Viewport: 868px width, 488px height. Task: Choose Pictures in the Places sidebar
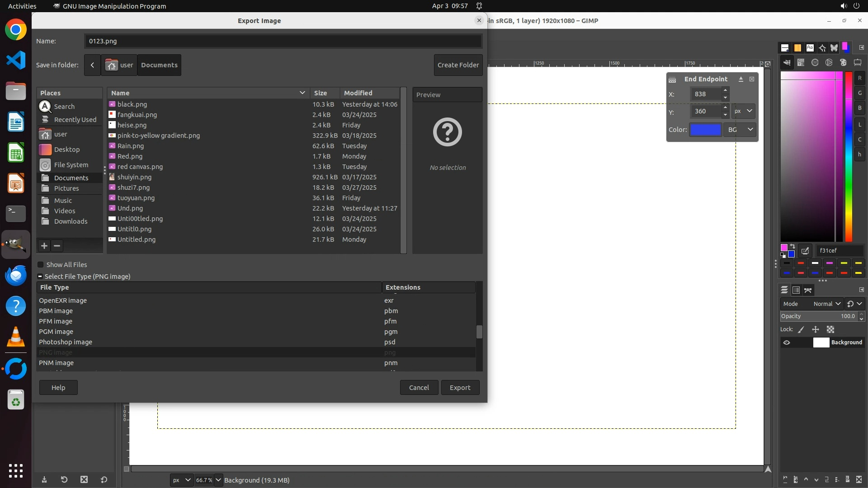pyautogui.click(x=66, y=188)
